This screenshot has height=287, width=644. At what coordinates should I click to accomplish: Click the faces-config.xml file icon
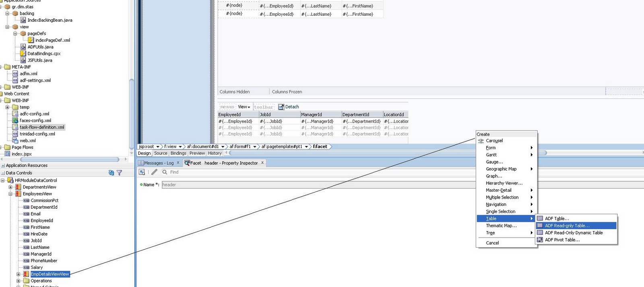click(x=15, y=120)
